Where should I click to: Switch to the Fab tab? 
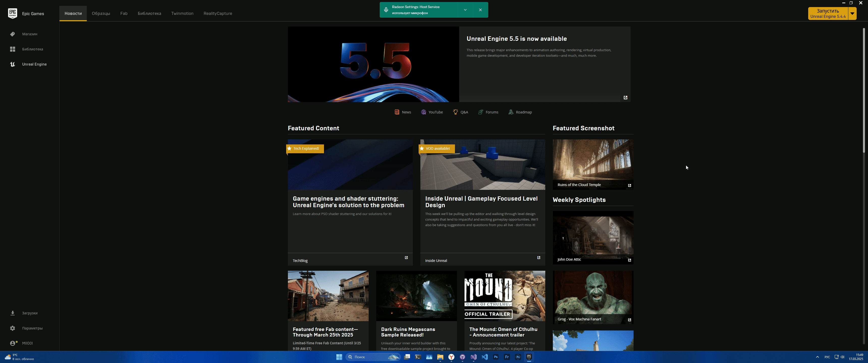(x=124, y=13)
